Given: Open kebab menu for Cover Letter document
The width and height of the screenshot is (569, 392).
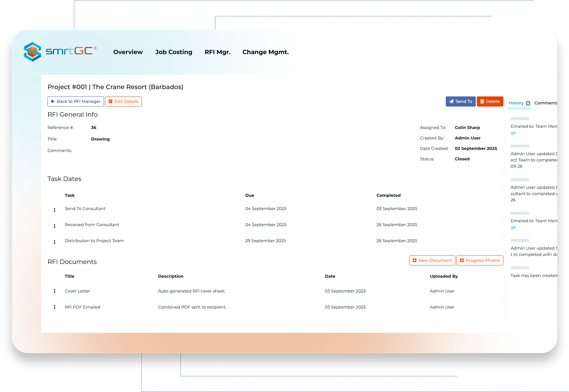Looking at the screenshot, I should coord(54,291).
